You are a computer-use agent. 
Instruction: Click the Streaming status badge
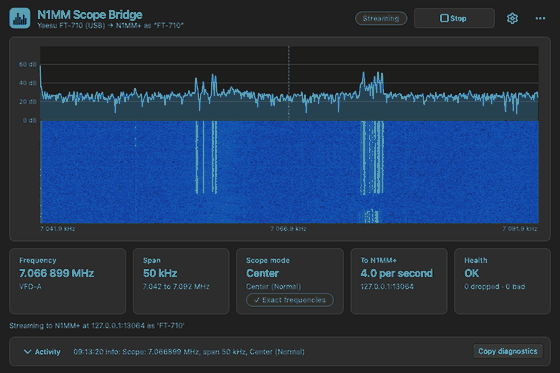click(381, 18)
